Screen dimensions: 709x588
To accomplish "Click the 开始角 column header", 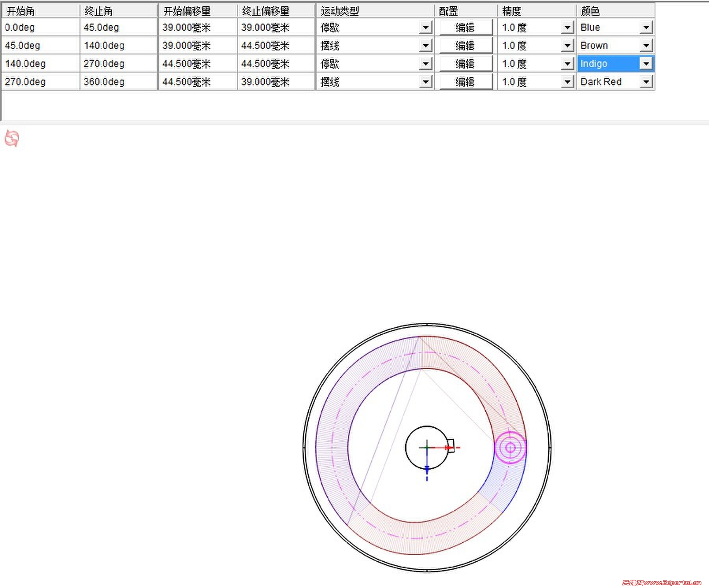I will click(x=40, y=11).
